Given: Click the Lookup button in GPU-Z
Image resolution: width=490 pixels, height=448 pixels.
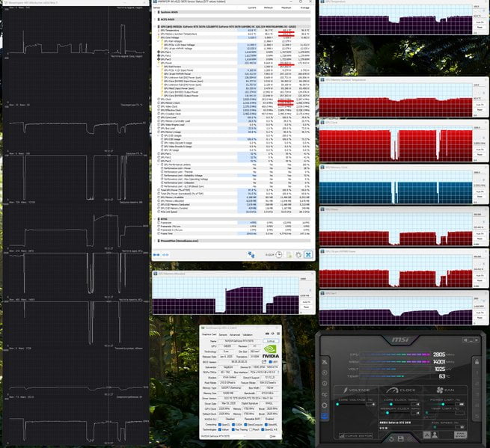Looking at the screenshot, I should tap(271, 341).
